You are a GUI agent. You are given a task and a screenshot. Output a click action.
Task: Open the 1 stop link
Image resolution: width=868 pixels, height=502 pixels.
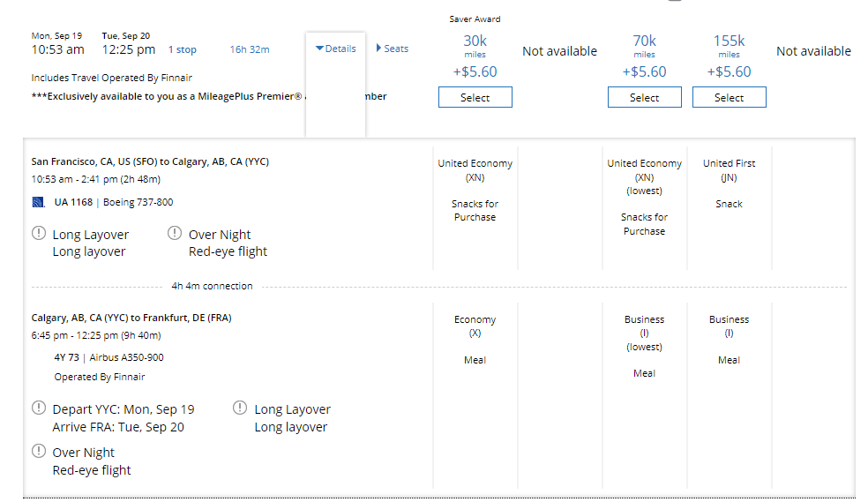click(x=183, y=49)
